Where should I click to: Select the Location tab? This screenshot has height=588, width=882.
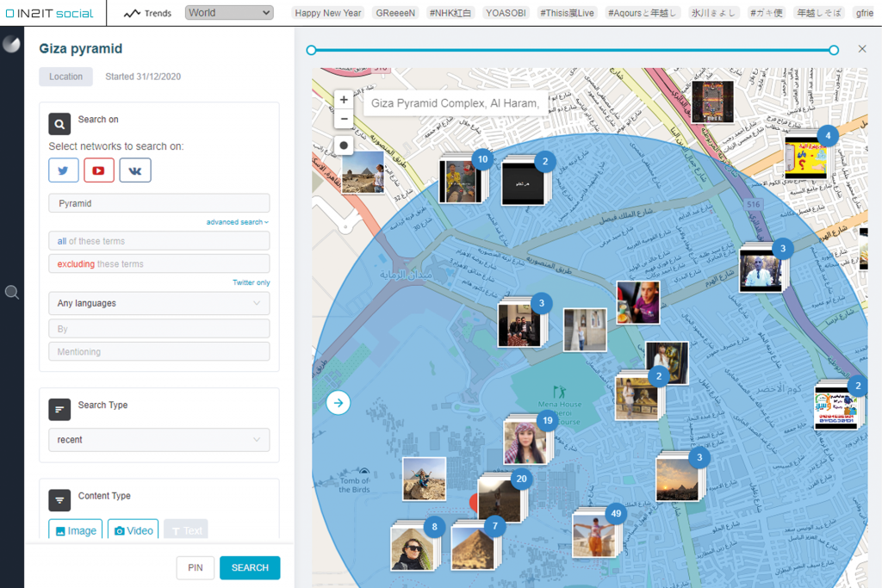point(65,77)
